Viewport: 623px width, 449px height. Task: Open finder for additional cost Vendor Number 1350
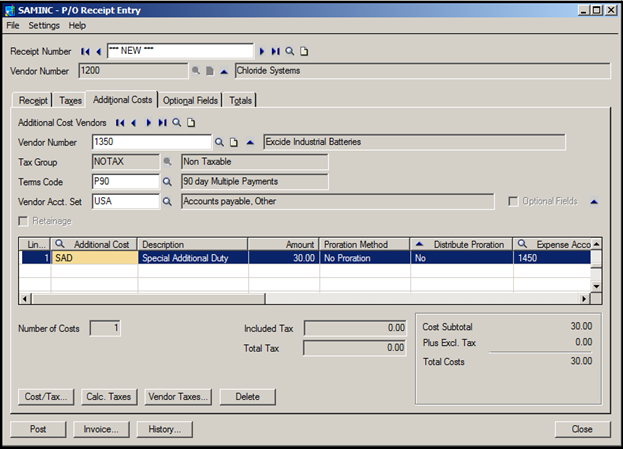219,142
